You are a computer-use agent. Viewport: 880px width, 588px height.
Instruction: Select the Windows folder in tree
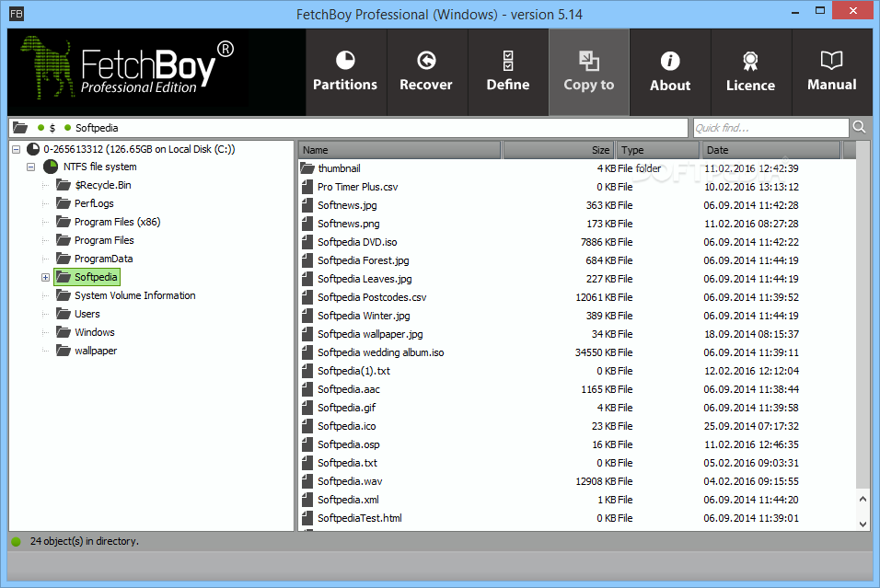tap(86, 332)
